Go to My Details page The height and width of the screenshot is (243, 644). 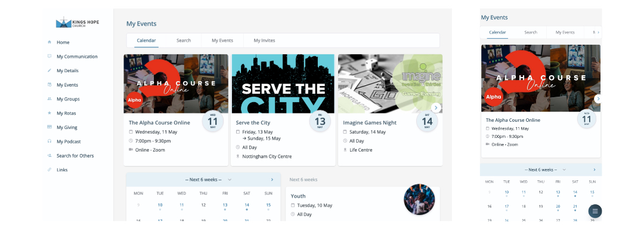coord(67,70)
